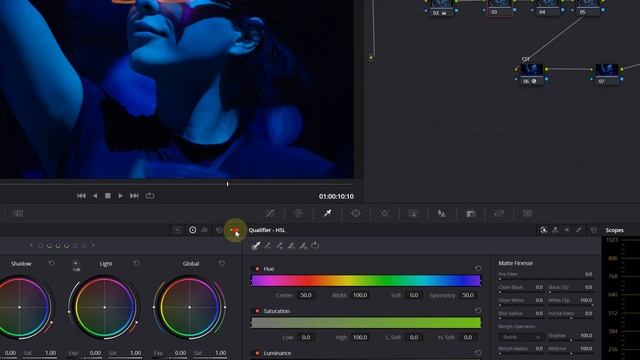The width and height of the screenshot is (640, 360).
Task: Select the picker add eyedropper tool
Action: (280, 245)
